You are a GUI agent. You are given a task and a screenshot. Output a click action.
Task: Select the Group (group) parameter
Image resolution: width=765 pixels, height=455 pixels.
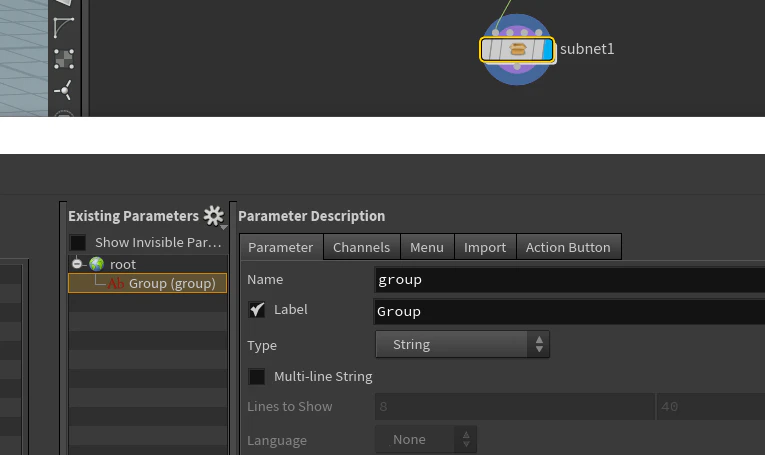click(147, 283)
